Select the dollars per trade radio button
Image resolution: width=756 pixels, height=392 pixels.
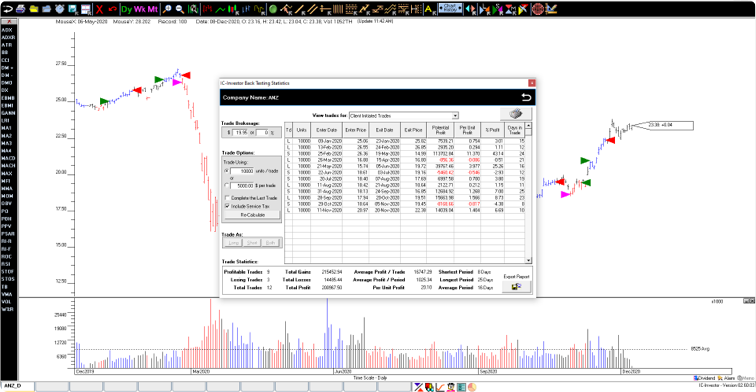(227, 185)
